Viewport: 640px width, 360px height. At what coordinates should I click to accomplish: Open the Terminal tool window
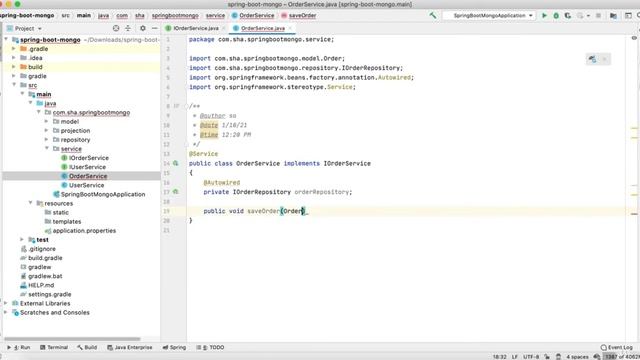coord(54,347)
